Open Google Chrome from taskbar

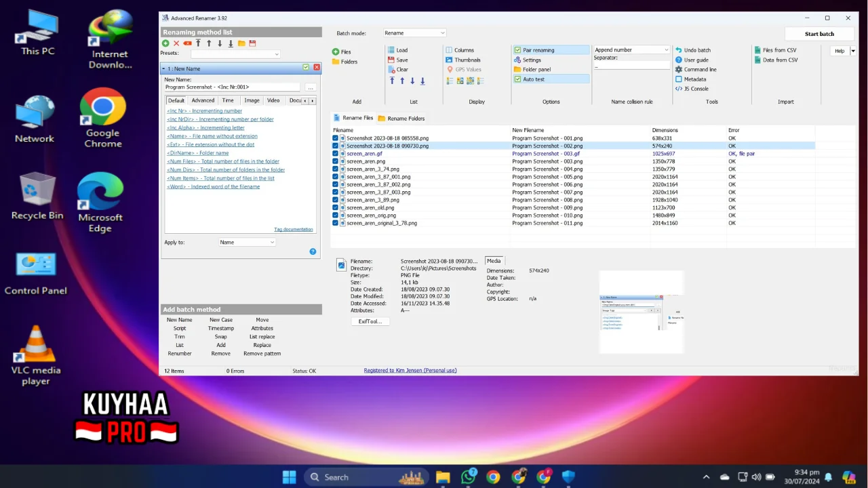[493, 477]
